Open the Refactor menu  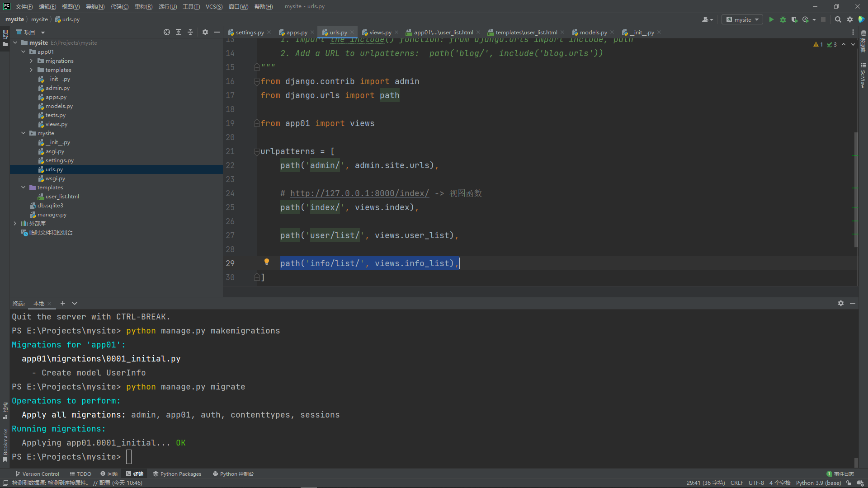[143, 6]
